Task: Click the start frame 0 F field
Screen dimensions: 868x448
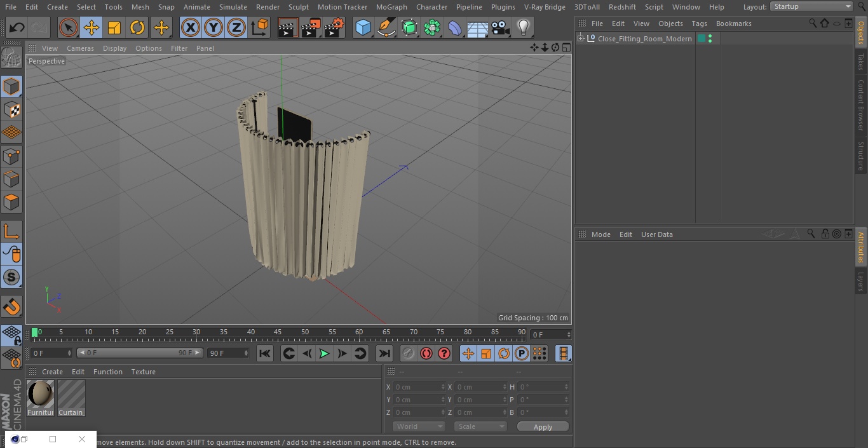Action: click(51, 353)
